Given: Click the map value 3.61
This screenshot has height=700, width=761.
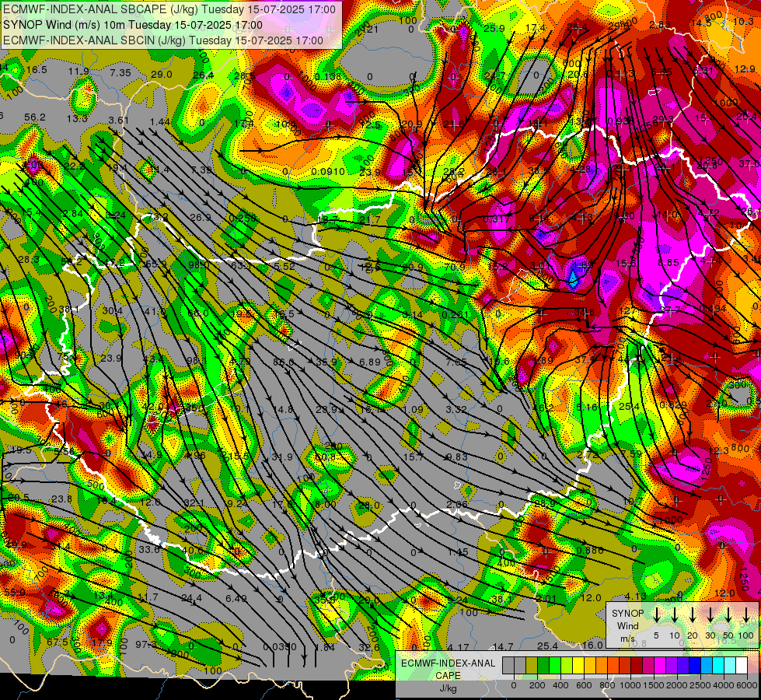Looking at the screenshot, I should [118, 121].
